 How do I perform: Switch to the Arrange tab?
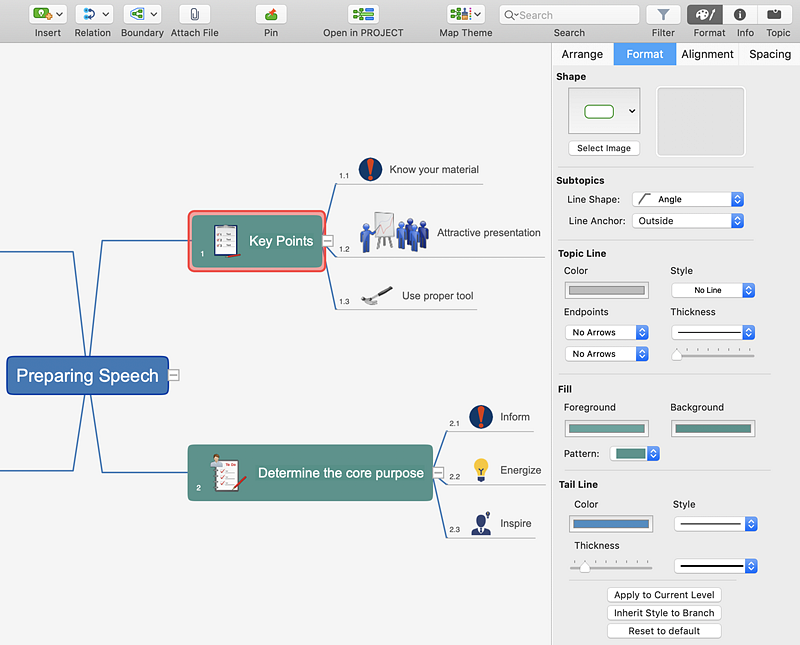pyautogui.click(x=582, y=54)
